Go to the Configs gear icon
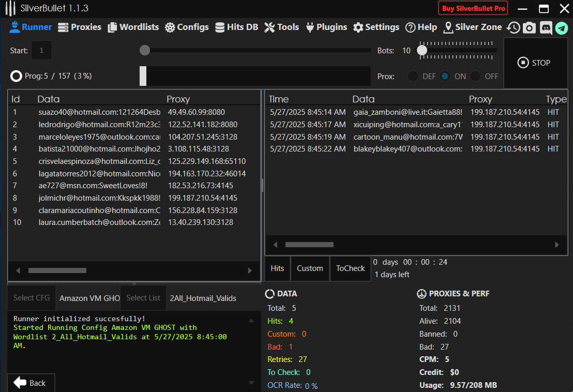Screen dimensions: 573x392 tap(170, 27)
